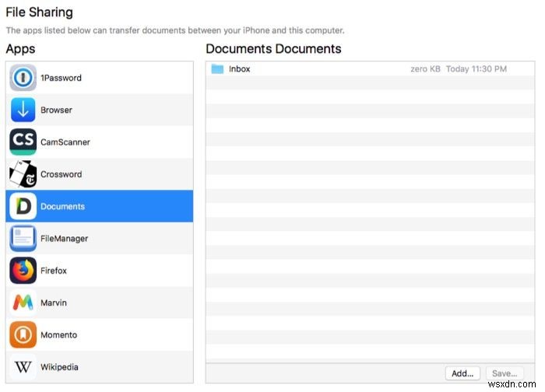
Task: Click the highlighted Documents label
Action: click(x=62, y=206)
